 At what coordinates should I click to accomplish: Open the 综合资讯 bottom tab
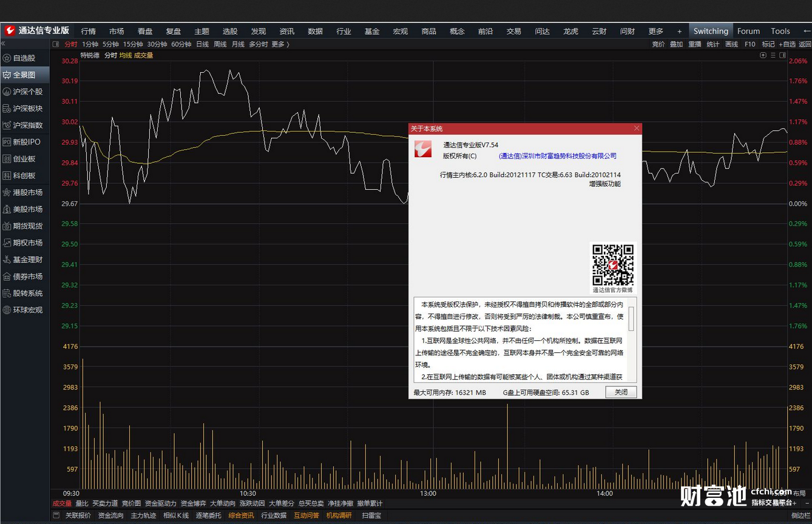point(242,516)
